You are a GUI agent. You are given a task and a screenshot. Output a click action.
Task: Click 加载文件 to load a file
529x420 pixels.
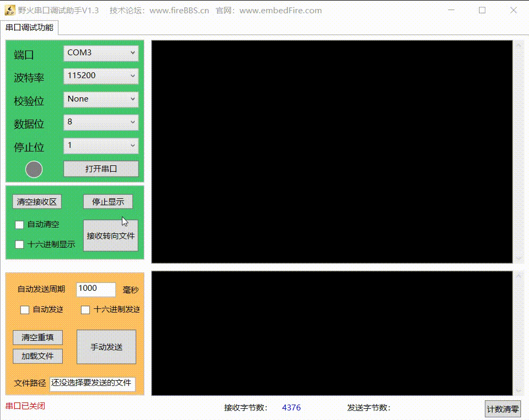point(37,356)
